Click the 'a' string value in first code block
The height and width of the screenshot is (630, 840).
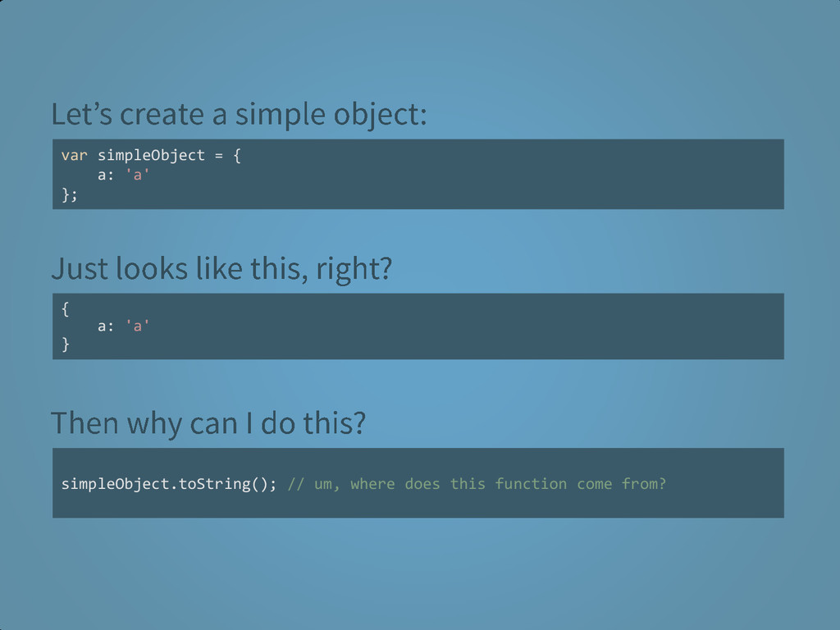pyautogui.click(x=138, y=176)
